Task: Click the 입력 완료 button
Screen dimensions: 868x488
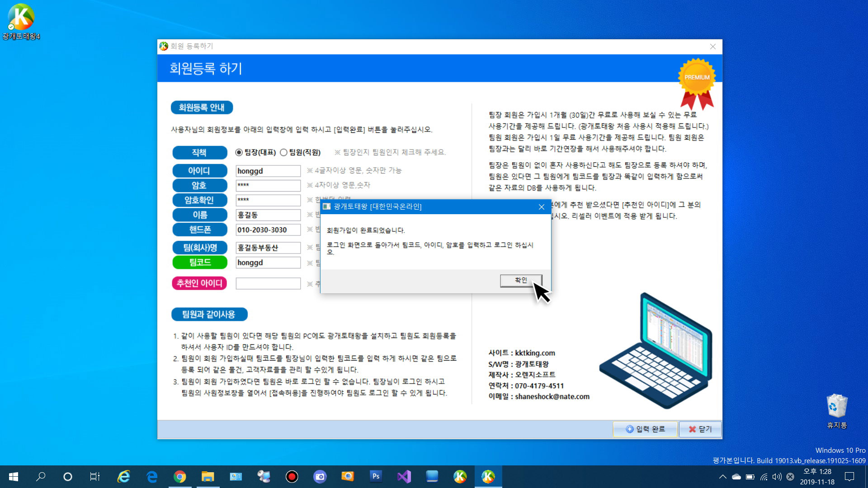Action: 645,429
